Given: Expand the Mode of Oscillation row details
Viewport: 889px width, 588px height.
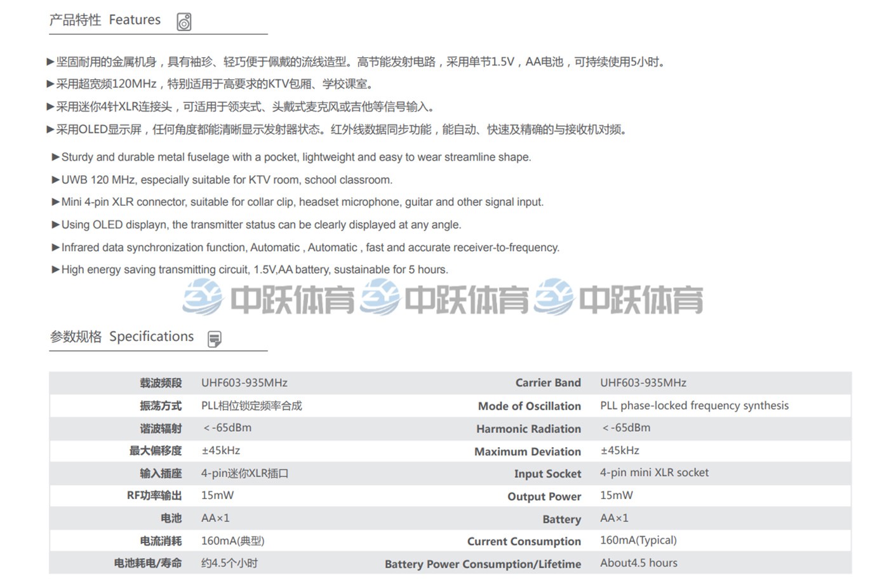Looking at the screenshot, I should [444, 405].
